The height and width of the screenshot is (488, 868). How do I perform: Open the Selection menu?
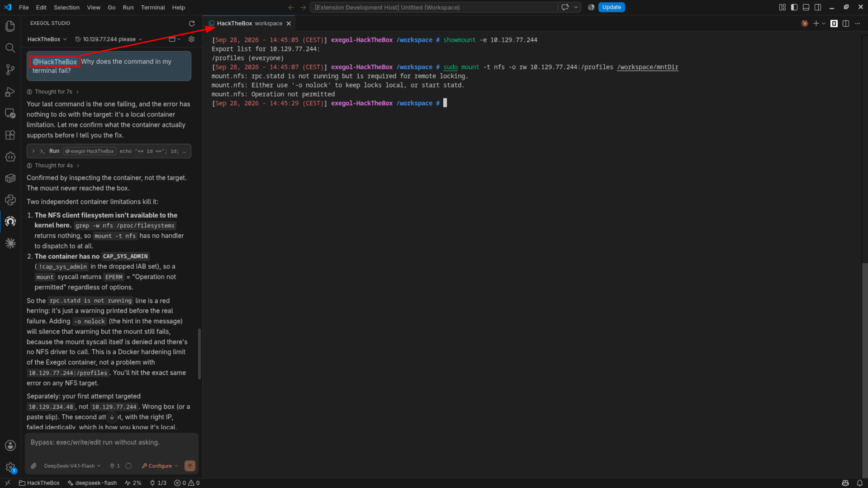66,7
